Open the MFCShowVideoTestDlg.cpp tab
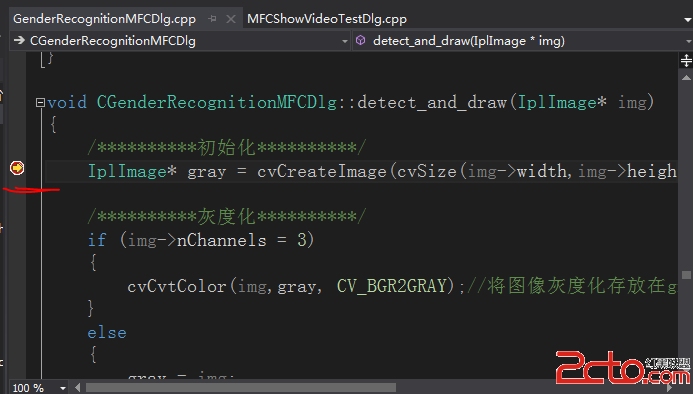The image size is (693, 394). click(327, 19)
